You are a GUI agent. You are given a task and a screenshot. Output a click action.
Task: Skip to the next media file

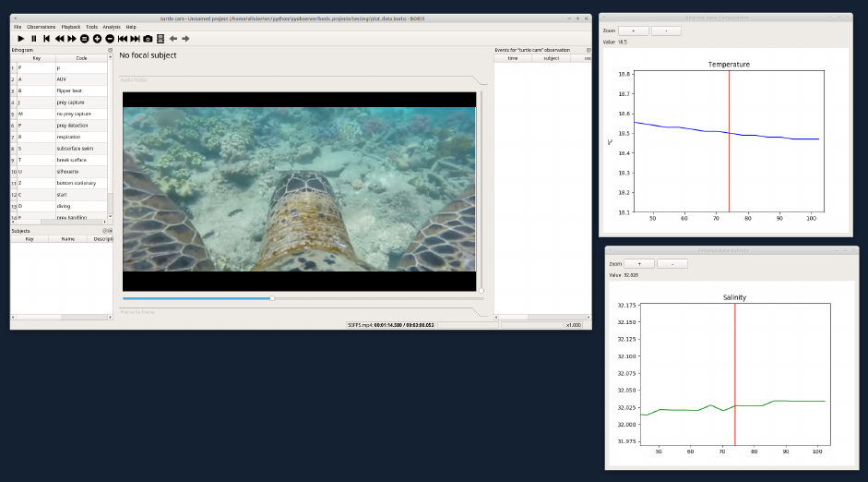(136, 39)
